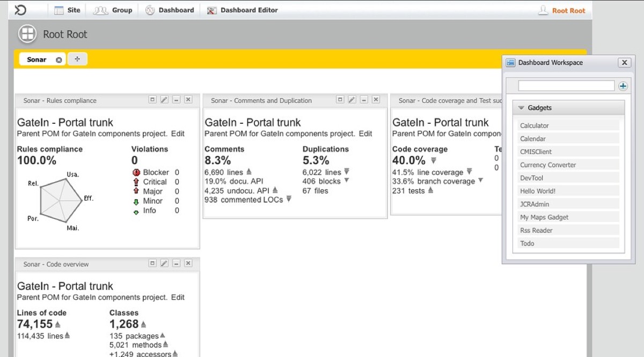Image resolution: width=644 pixels, height=357 pixels.
Task: Select the Calculator gadget
Action: point(569,125)
